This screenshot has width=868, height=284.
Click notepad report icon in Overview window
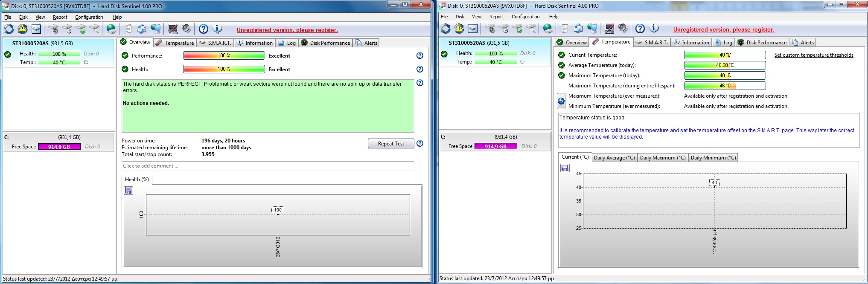(x=128, y=29)
